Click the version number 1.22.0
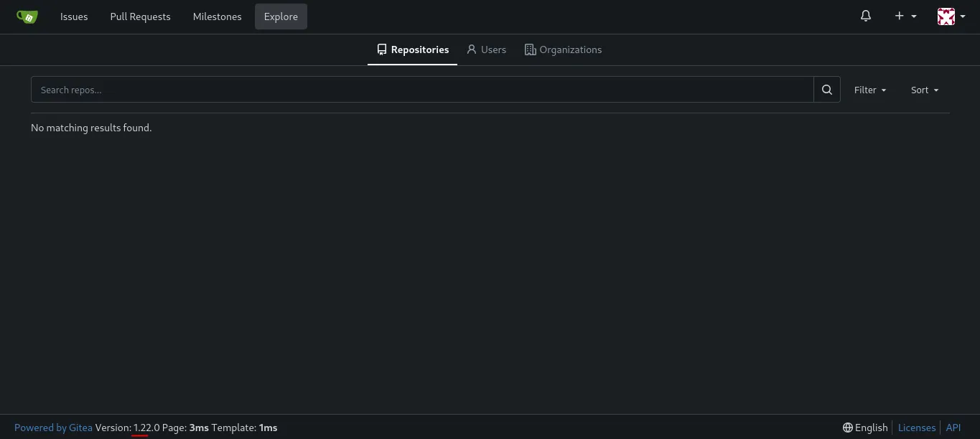 pyautogui.click(x=146, y=428)
